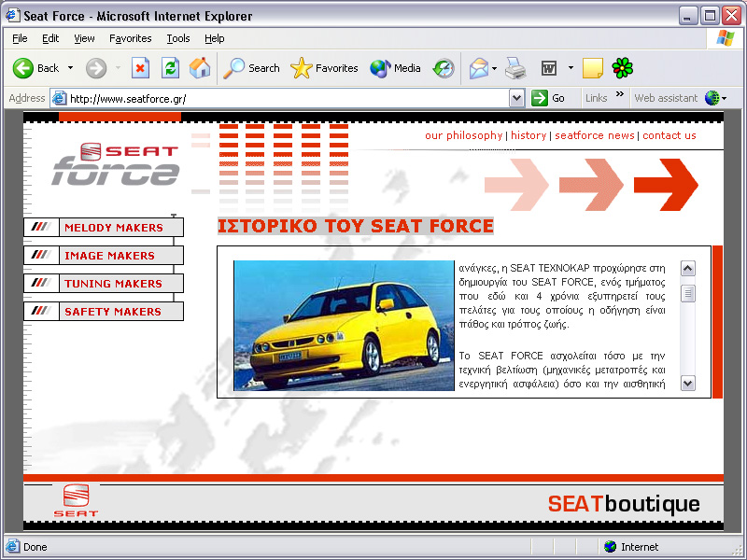Screen dimensions: 747x560
Task: Open the 'history' page link
Action: (x=529, y=135)
